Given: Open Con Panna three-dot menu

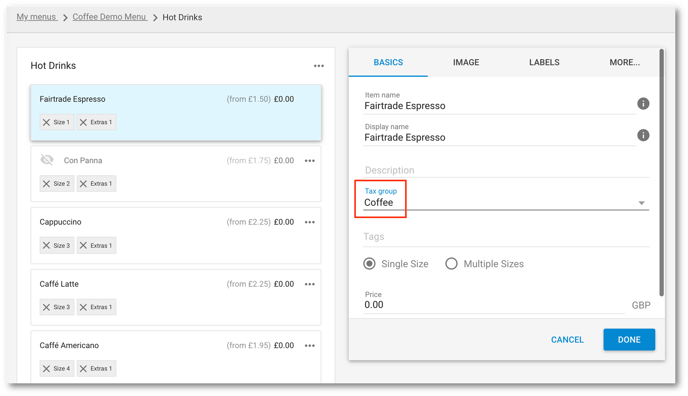Looking at the screenshot, I should (310, 161).
